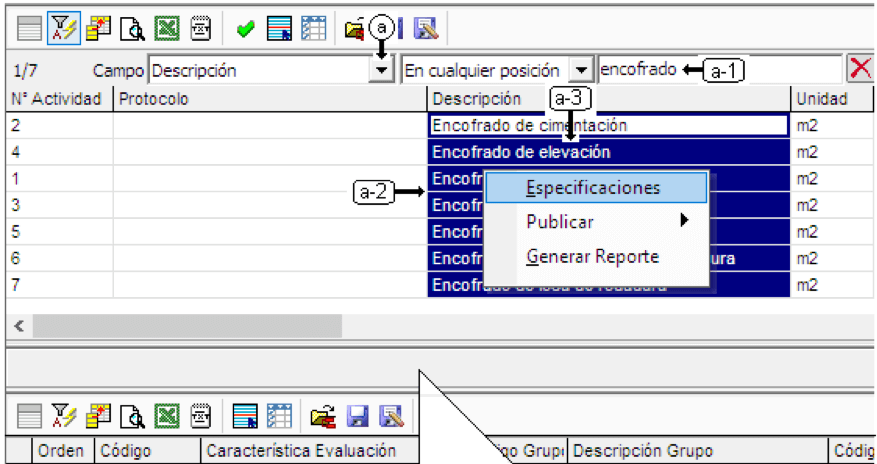
Task: Click the print preview icon in top toolbar
Action: [133, 29]
